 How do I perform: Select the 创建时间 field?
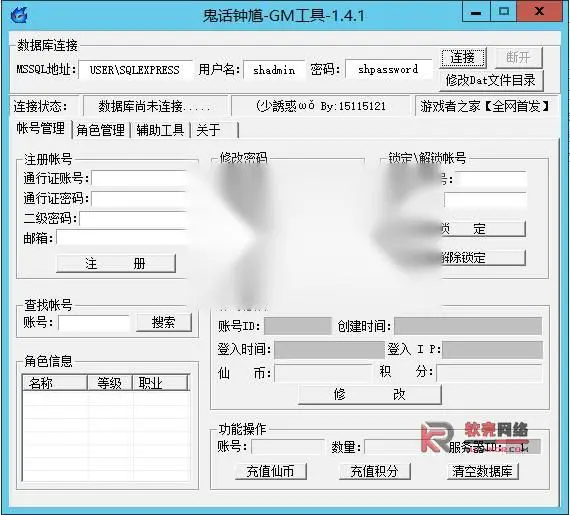click(468, 326)
